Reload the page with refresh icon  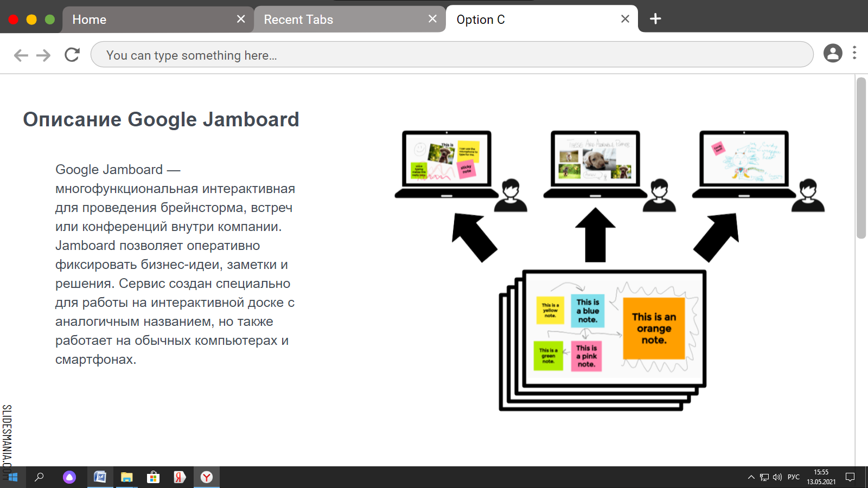coord(72,55)
